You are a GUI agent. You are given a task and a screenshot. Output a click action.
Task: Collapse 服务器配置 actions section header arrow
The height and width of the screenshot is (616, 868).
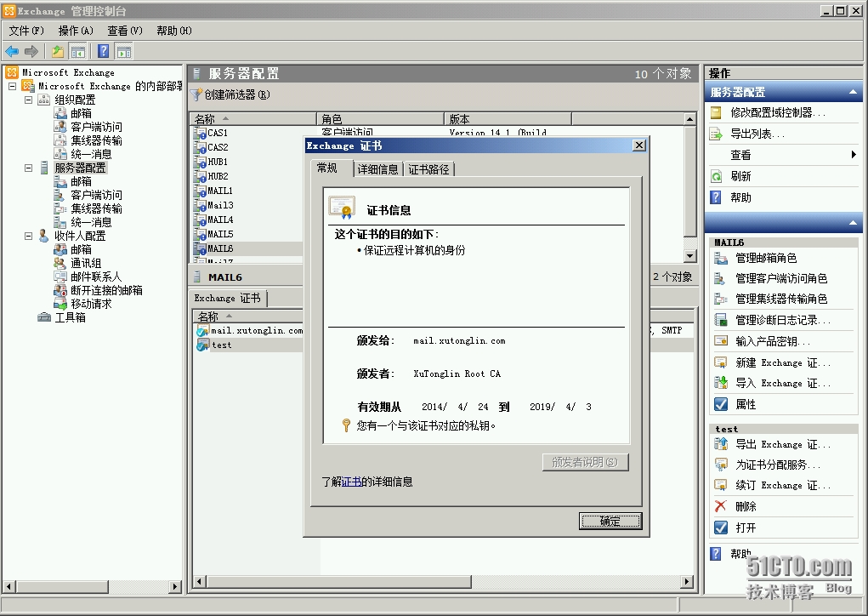(x=853, y=92)
